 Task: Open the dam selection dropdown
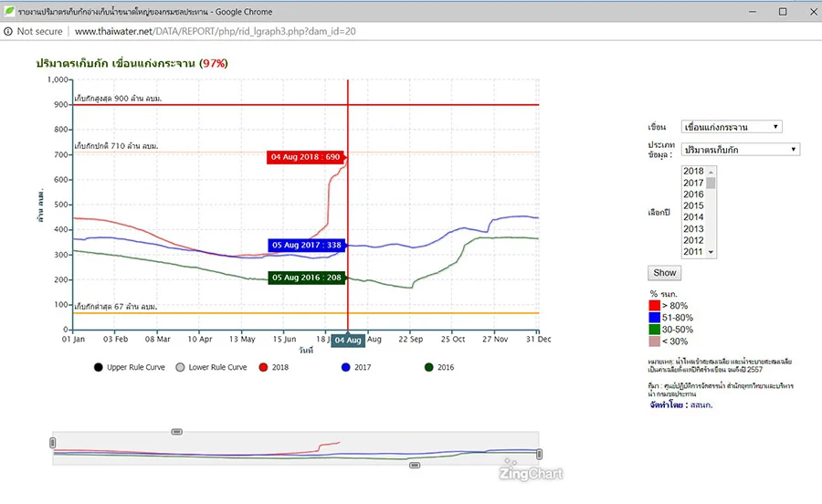[732, 127]
